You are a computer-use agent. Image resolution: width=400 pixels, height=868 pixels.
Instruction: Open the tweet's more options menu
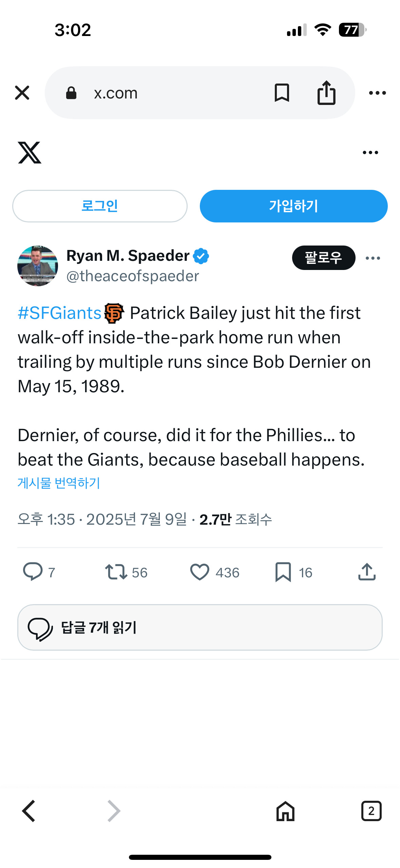click(373, 258)
